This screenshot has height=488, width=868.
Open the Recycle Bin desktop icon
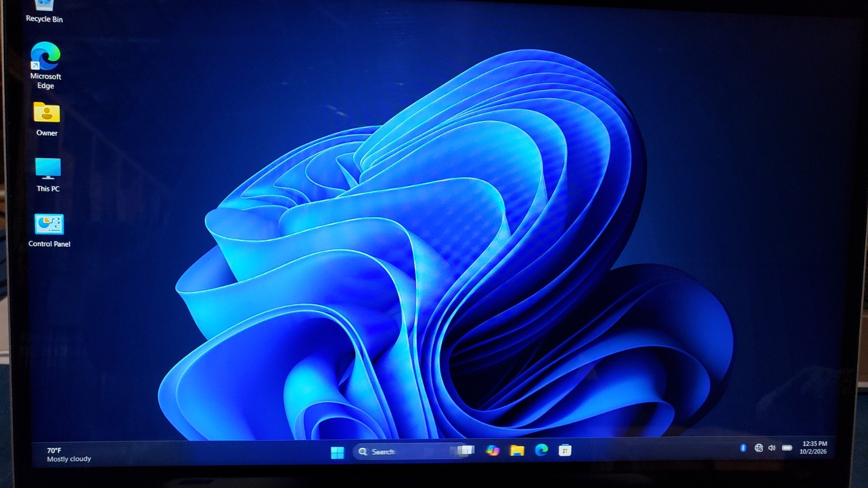[x=44, y=12]
